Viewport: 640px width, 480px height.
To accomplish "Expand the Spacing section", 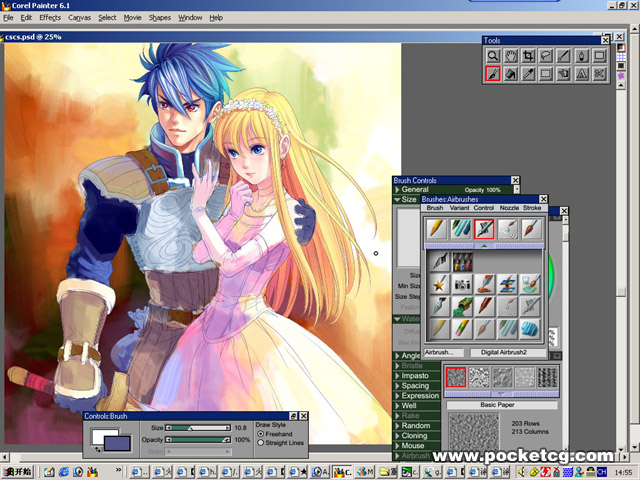I will (397, 386).
